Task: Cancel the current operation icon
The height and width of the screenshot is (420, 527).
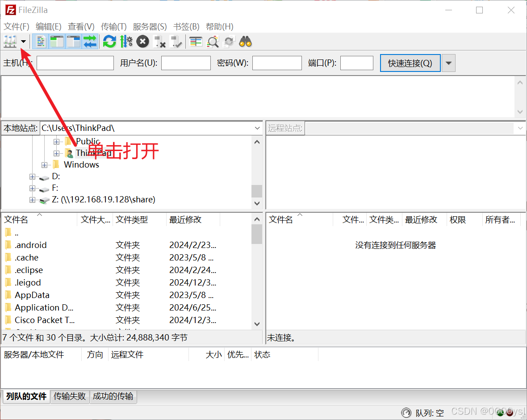Action: (142, 42)
